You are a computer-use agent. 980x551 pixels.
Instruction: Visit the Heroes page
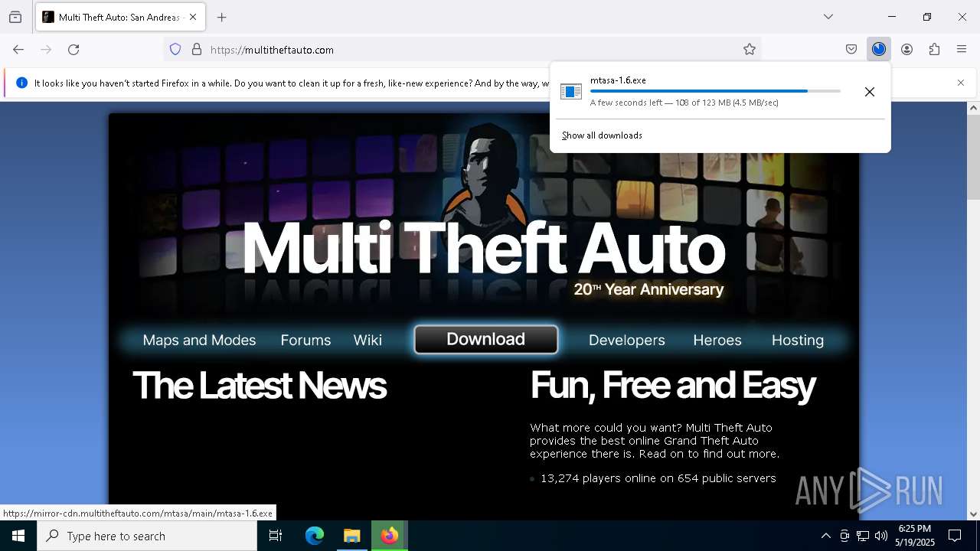[717, 340]
